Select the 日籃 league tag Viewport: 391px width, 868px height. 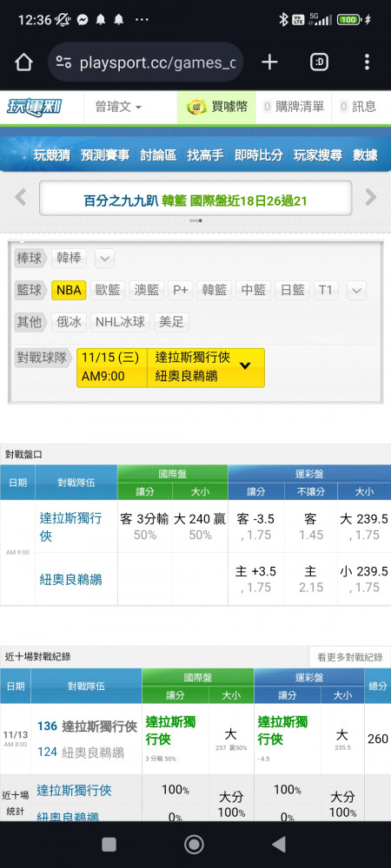[293, 290]
